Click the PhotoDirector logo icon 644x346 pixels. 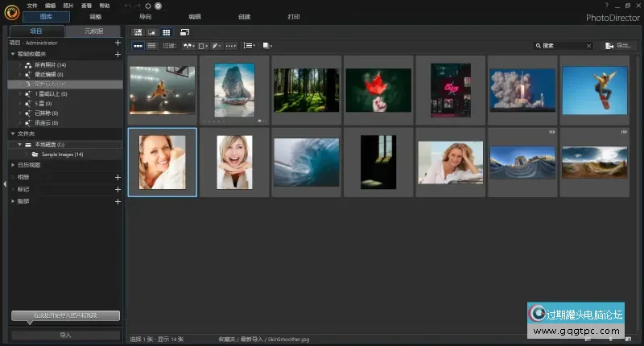(x=12, y=13)
